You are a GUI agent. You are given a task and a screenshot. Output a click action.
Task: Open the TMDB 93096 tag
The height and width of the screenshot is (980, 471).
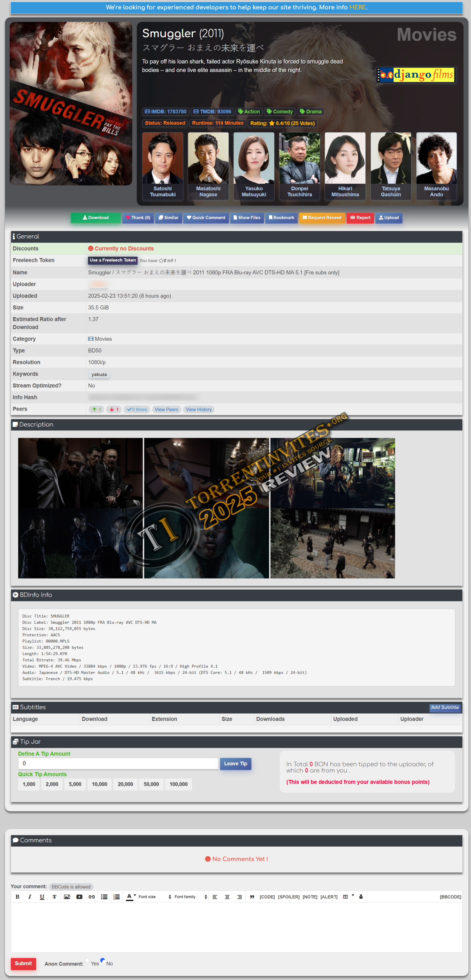212,111
